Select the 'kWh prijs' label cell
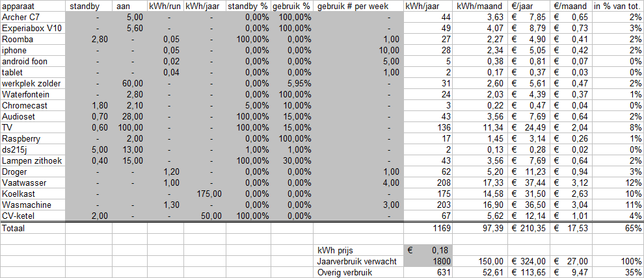644x278 pixels. [x=358, y=250]
